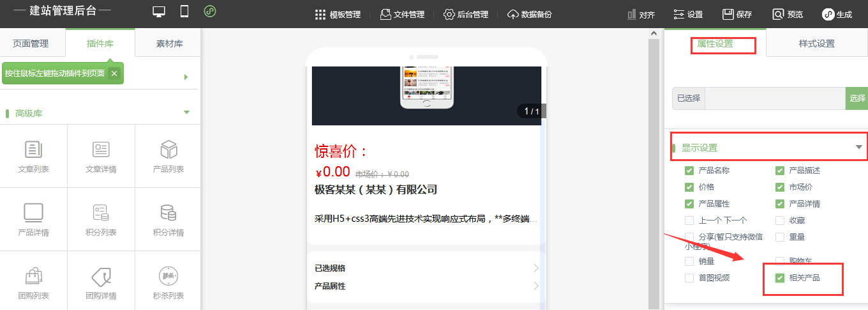Close the drag plugin tooltip
Screen dimensions: 868x310
pos(114,74)
